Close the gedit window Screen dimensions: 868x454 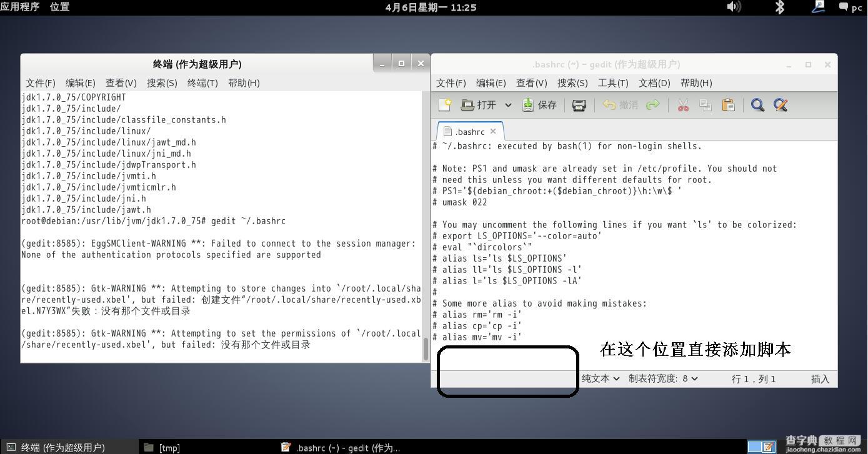[827, 64]
